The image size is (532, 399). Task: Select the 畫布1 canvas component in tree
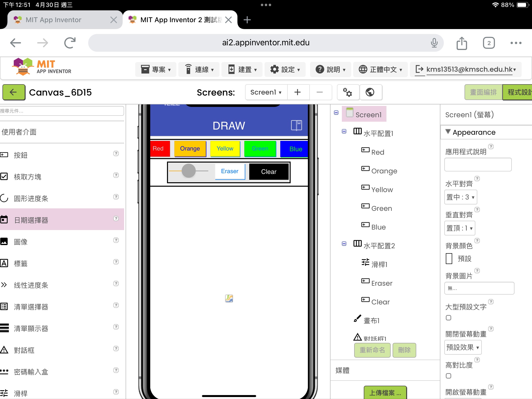pyautogui.click(x=371, y=320)
